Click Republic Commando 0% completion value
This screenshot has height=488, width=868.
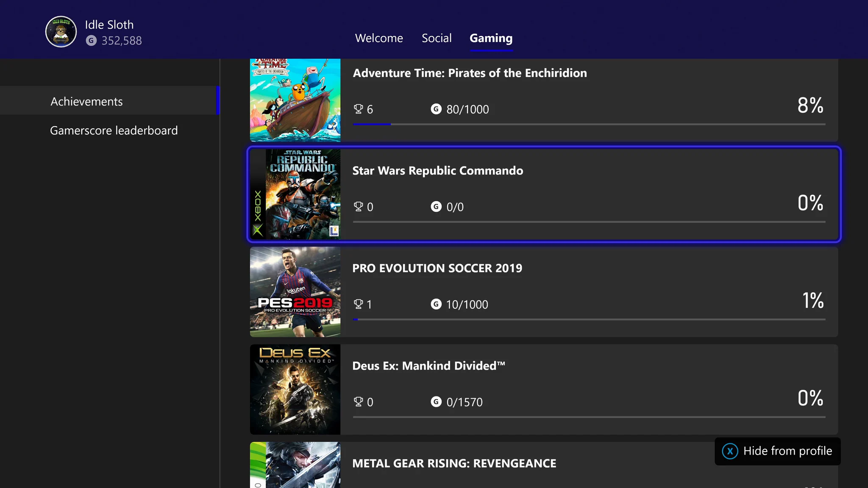[x=810, y=203]
